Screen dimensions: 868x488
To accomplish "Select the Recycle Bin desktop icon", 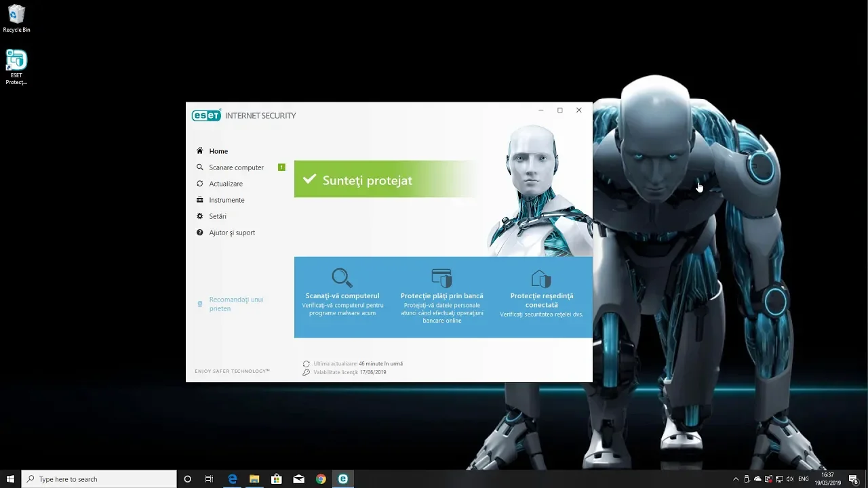I will (x=16, y=18).
